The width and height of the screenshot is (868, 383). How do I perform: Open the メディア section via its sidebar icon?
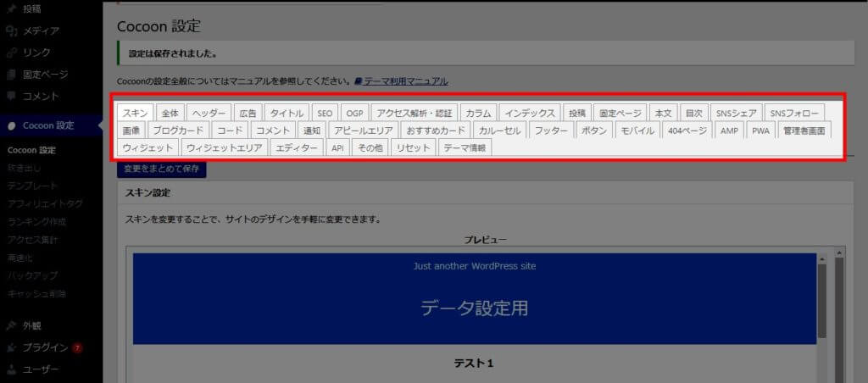click(x=11, y=31)
